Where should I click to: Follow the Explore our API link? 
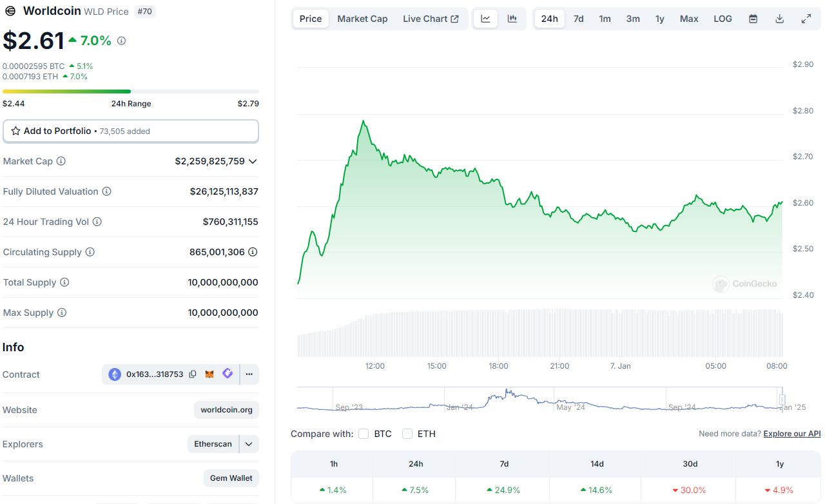pyautogui.click(x=792, y=434)
